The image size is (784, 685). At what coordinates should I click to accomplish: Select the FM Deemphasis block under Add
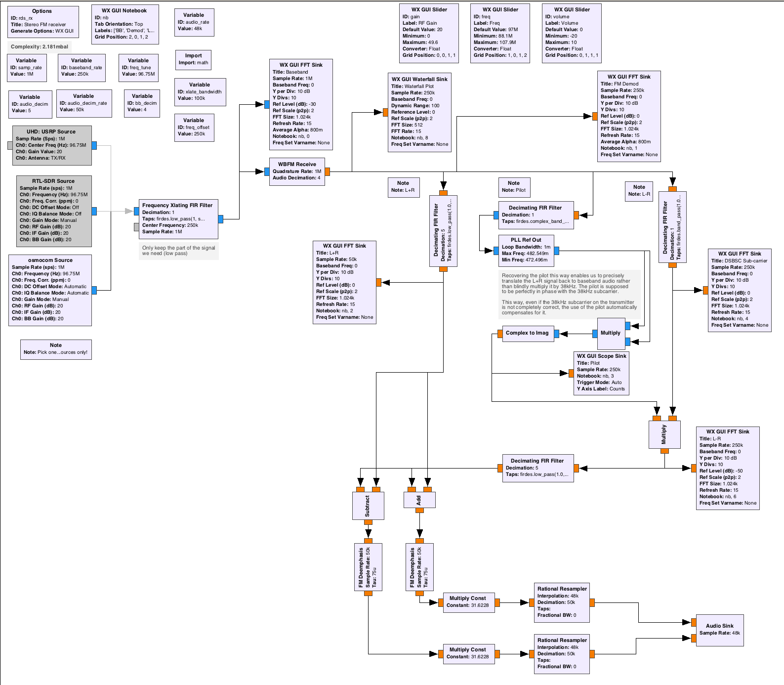tap(419, 567)
